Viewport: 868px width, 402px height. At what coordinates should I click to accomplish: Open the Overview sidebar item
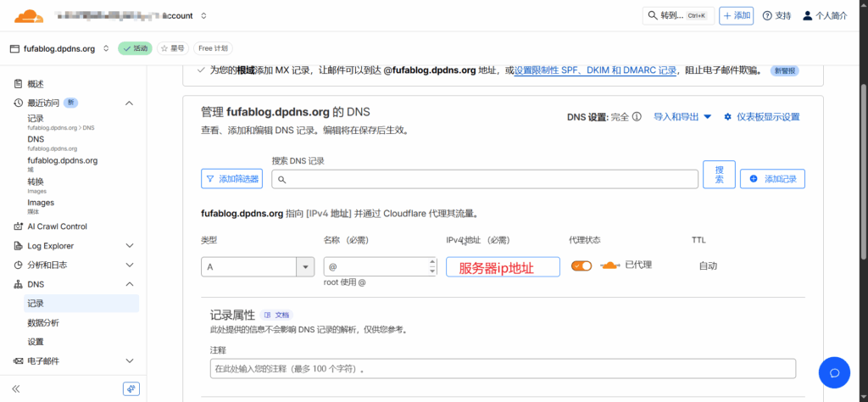[x=36, y=84]
